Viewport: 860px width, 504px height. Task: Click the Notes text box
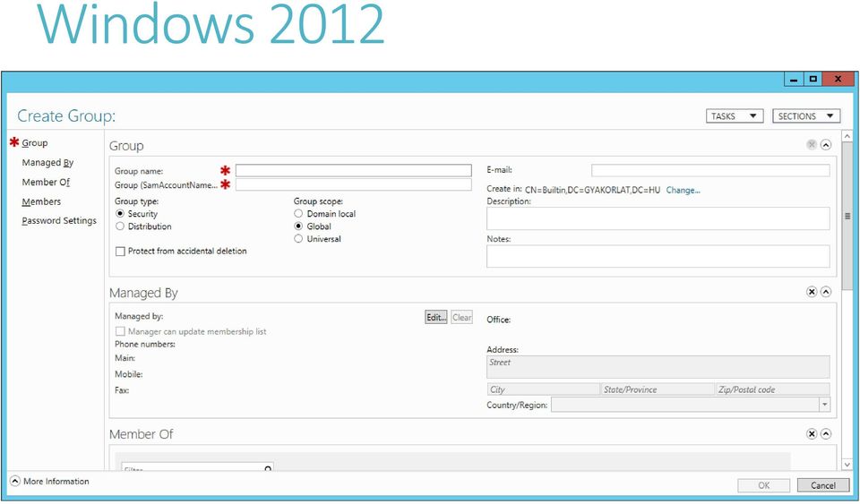(658, 256)
